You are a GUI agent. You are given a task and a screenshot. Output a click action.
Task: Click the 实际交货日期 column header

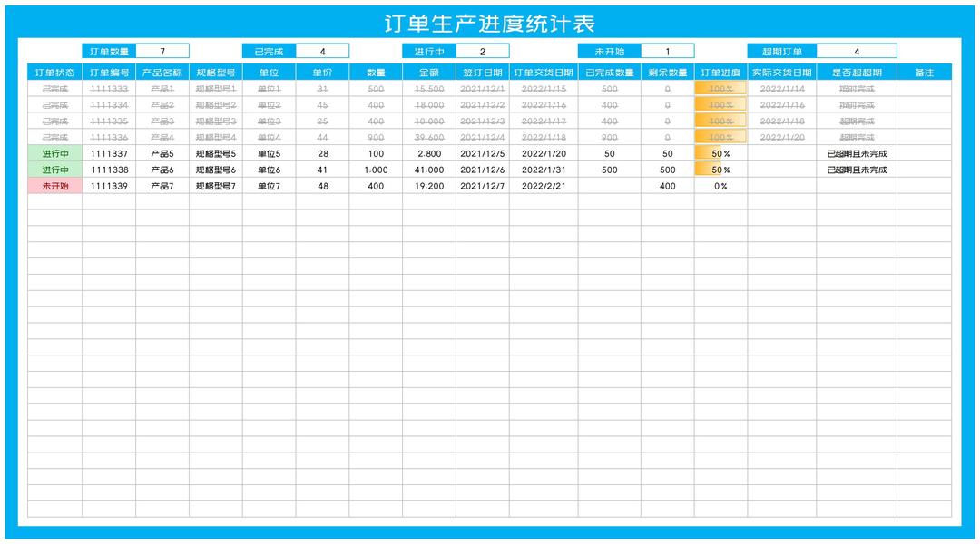click(x=782, y=73)
